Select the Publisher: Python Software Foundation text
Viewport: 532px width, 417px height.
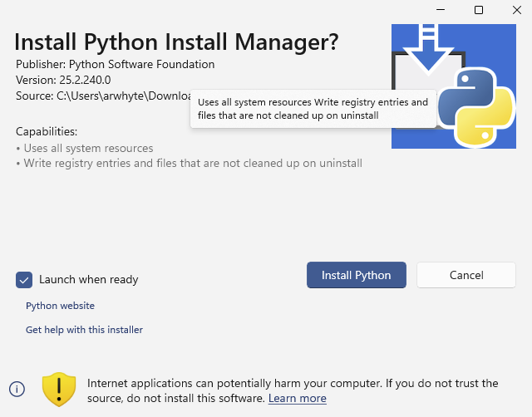(115, 64)
